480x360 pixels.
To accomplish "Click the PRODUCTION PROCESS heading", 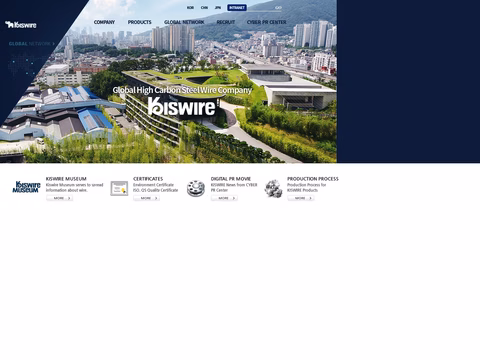I will pyautogui.click(x=313, y=179).
